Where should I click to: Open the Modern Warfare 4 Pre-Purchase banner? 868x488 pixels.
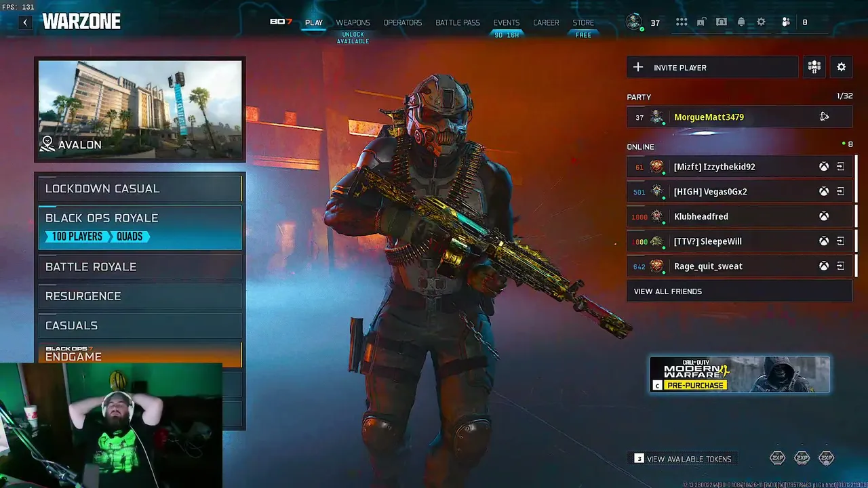point(740,375)
